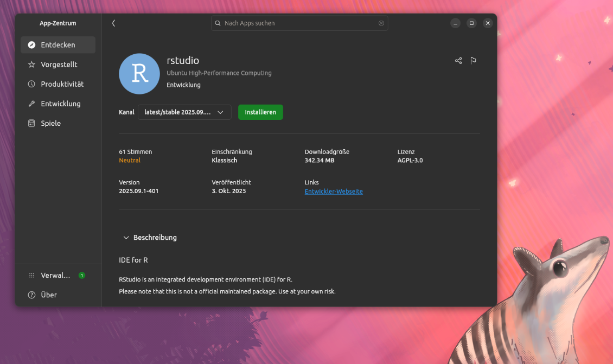Collapse the Beschreibung section
The height and width of the screenshot is (364, 613).
126,238
